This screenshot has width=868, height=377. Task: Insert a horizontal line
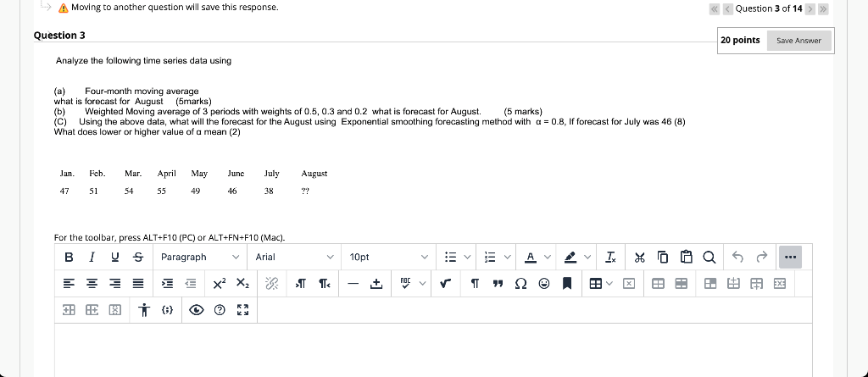[353, 284]
